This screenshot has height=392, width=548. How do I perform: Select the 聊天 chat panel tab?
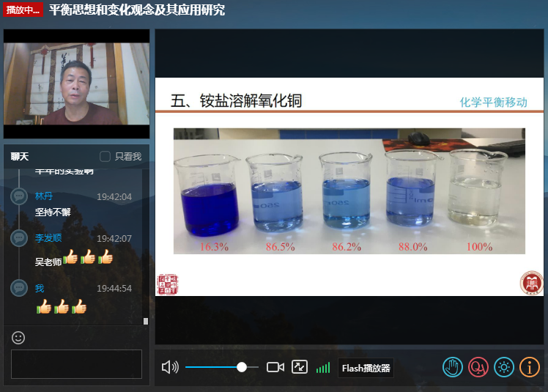click(x=20, y=157)
